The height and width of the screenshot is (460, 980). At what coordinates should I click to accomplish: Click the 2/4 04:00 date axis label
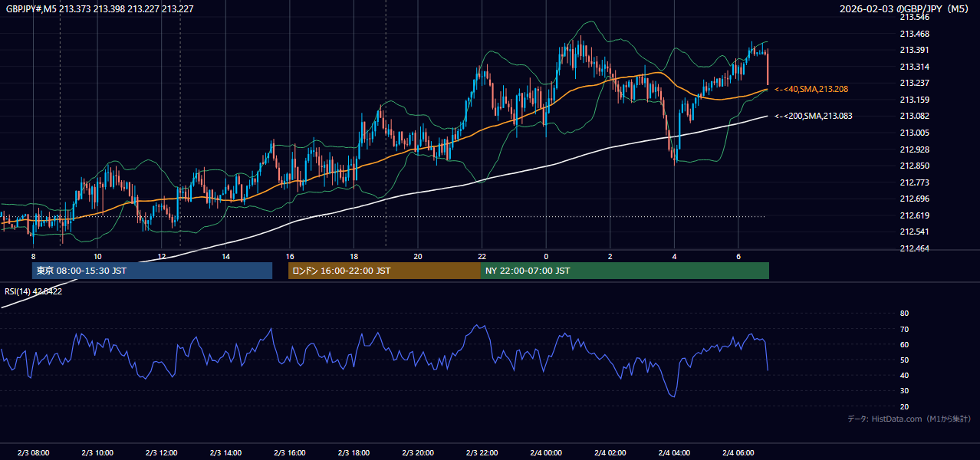pos(674,453)
